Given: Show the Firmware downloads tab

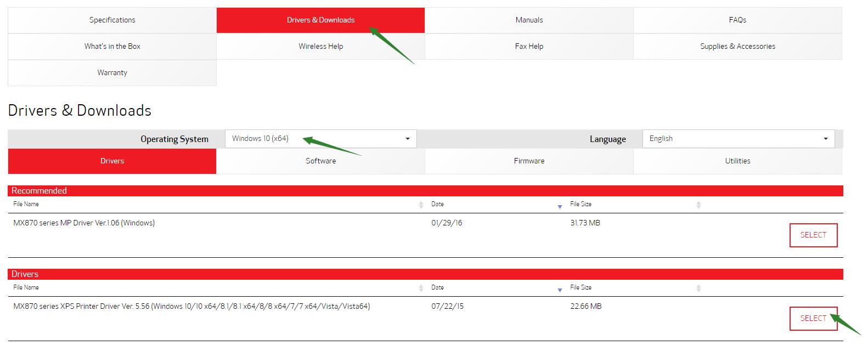Looking at the screenshot, I should [x=529, y=161].
